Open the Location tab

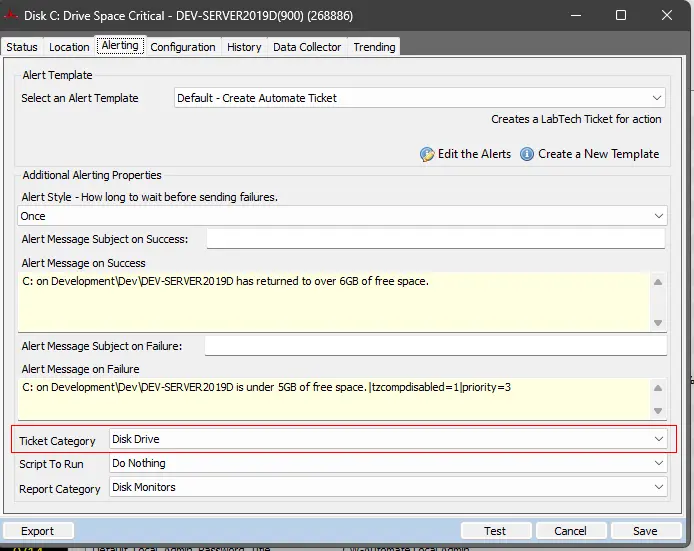[69, 47]
